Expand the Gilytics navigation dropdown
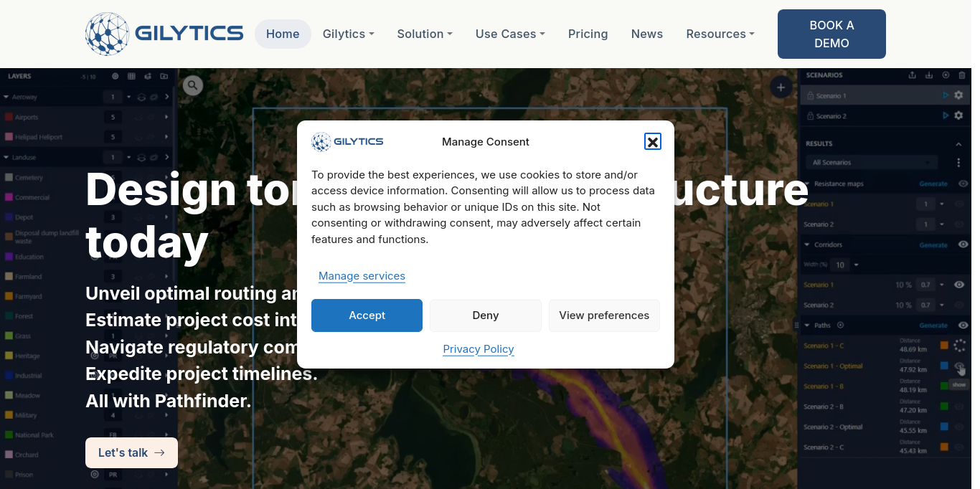Screen dimensions: 980x489 (x=348, y=34)
